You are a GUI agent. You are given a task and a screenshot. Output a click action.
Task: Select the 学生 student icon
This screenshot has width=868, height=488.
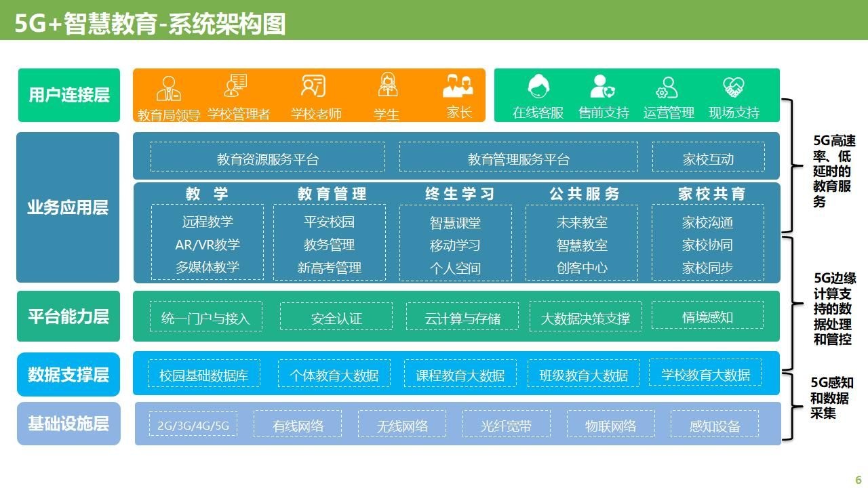pyautogui.click(x=387, y=85)
